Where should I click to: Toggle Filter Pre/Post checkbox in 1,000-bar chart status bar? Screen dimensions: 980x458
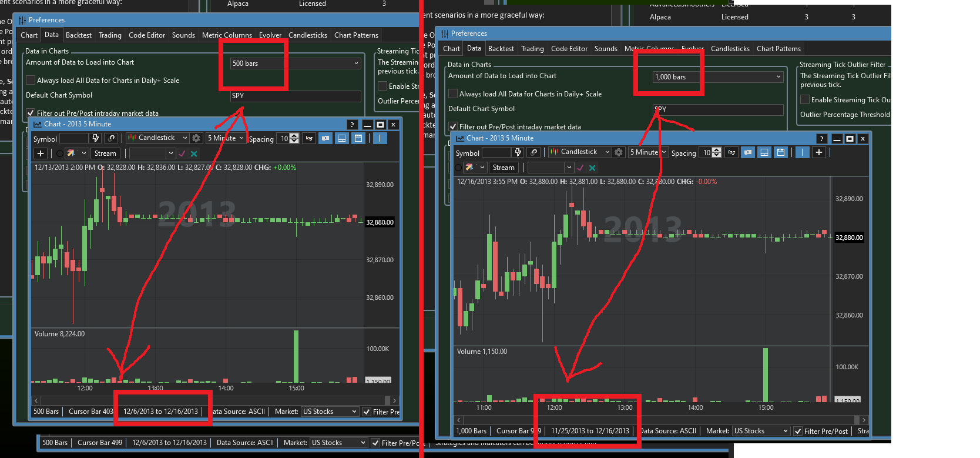coord(798,431)
